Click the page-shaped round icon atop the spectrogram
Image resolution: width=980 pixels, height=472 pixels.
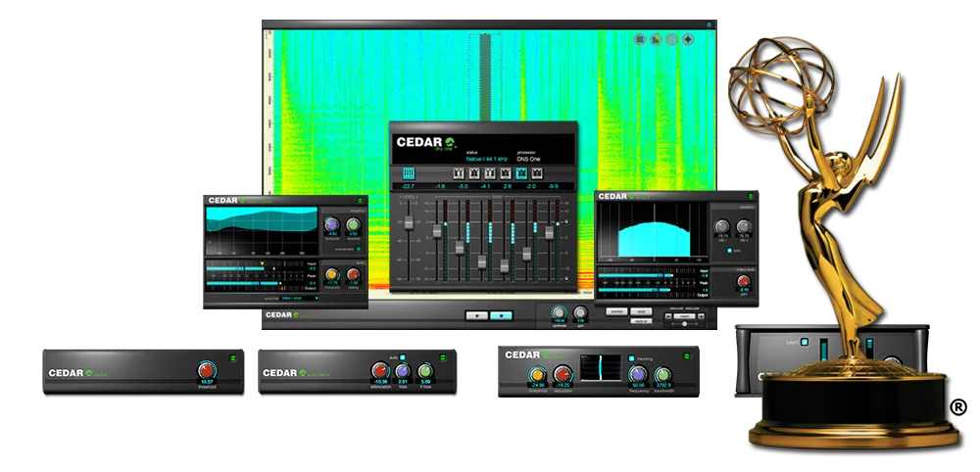tap(656, 39)
